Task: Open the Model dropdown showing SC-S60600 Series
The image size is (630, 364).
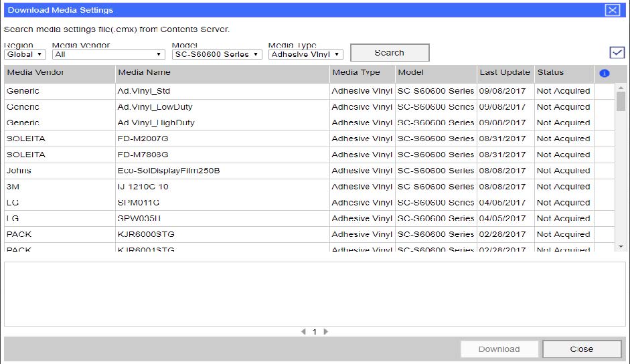Action: (217, 55)
